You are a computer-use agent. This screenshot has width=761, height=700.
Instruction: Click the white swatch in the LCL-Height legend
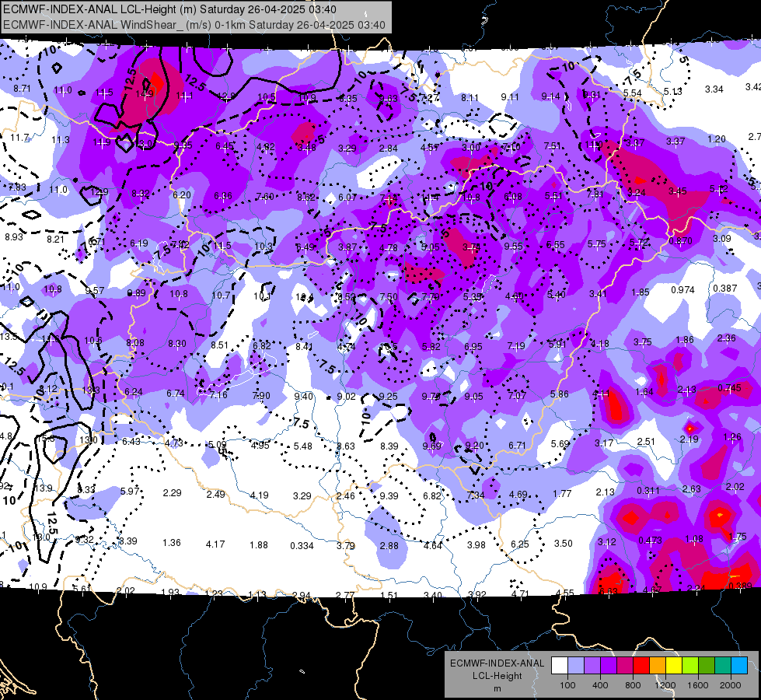[x=560, y=666]
